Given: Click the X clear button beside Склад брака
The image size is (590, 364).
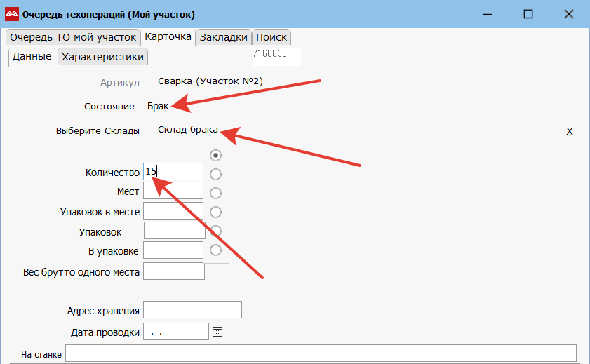Looking at the screenshot, I should pyautogui.click(x=570, y=131).
